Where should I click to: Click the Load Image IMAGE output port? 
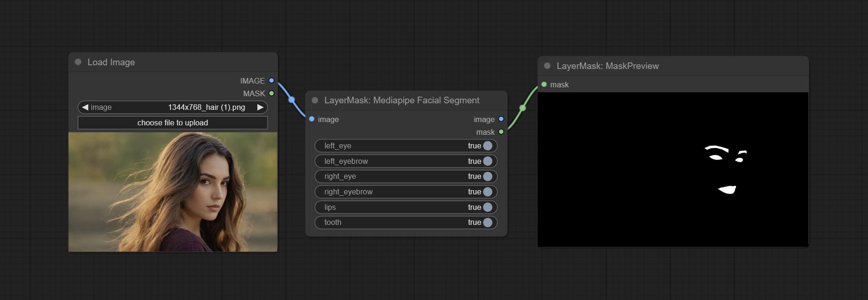271,81
